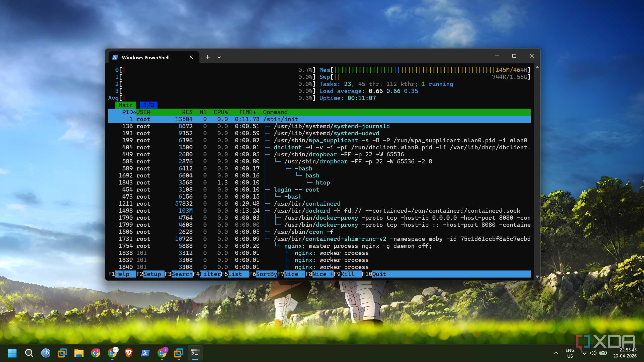Open the terminal profiles dropdown arrow
This screenshot has width=644, height=362.
[x=219, y=57]
